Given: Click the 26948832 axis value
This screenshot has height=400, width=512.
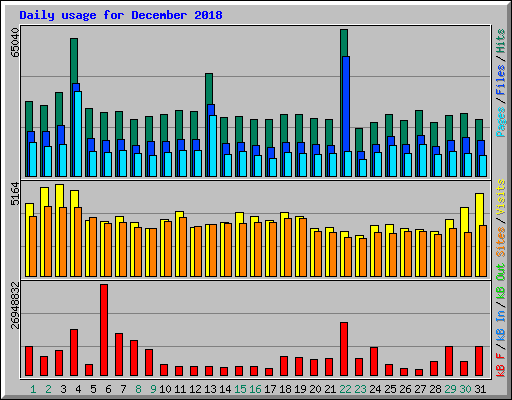Looking at the screenshot, I should coord(15,306).
